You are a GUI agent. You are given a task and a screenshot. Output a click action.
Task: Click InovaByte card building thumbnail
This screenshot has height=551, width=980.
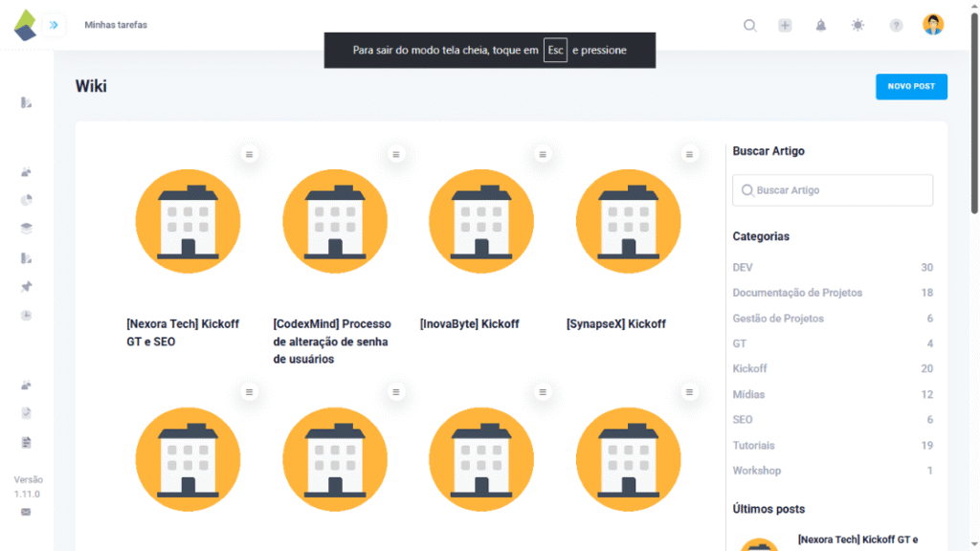point(481,221)
